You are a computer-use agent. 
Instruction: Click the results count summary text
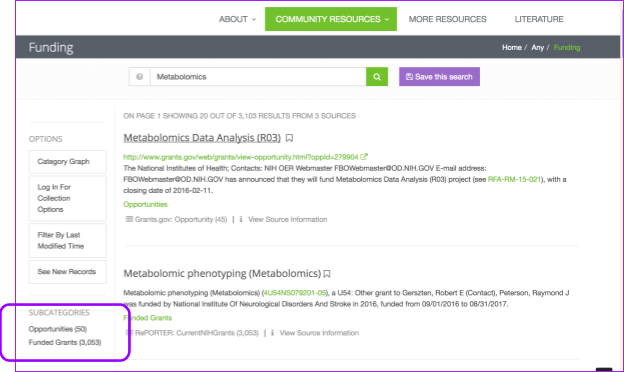tap(240, 116)
